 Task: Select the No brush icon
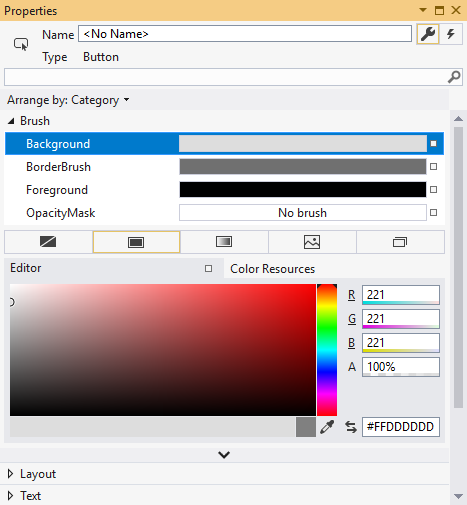tap(48, 242)
